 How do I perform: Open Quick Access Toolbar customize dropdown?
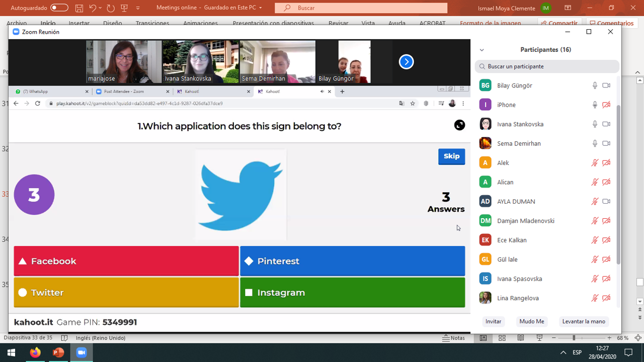pos(138,8)
